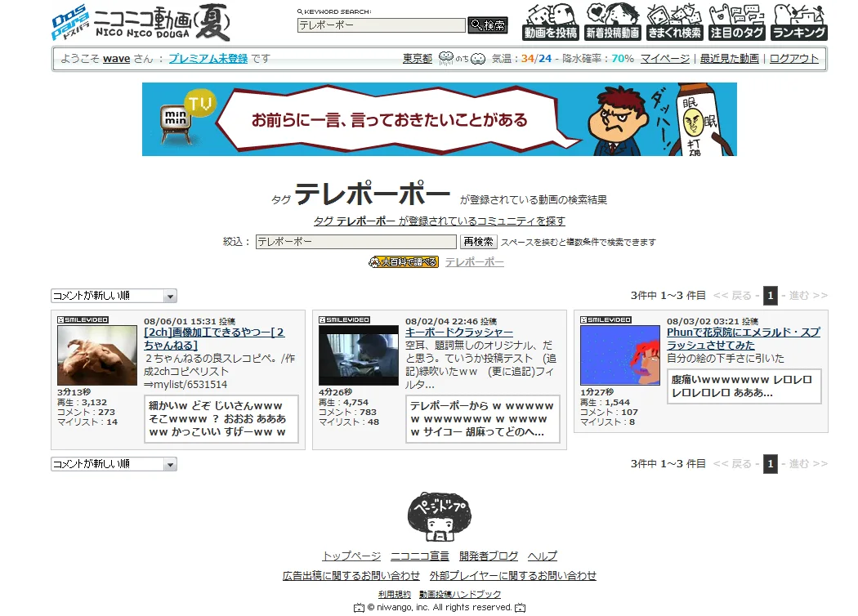Viewport: 858px width, 616px height.
Task: Open the ランキング ranking icon
Action: [x=798, y=22]
